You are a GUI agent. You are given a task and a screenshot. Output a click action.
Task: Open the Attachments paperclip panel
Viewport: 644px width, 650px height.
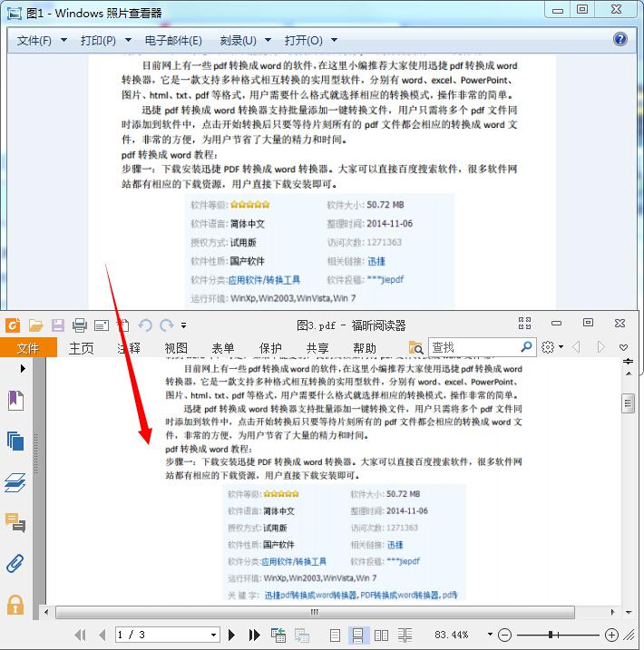pyautogui.click(x=15, y=563)
